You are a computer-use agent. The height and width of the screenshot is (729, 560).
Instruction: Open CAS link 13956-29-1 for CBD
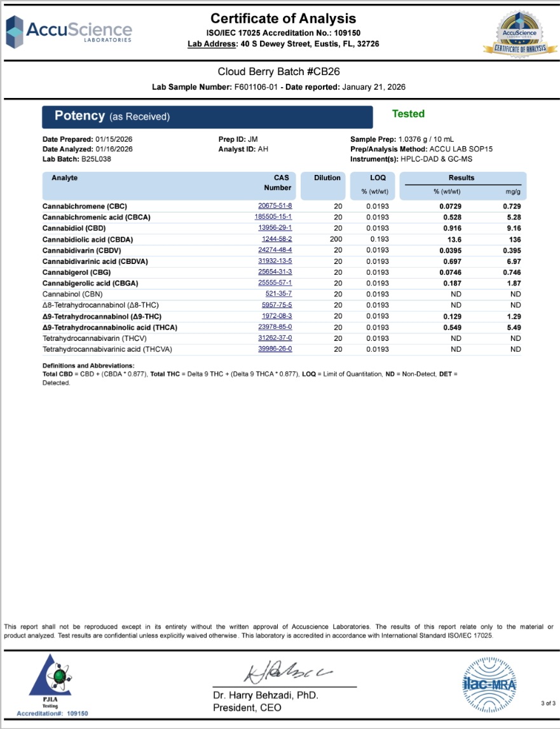click(275, 228)
